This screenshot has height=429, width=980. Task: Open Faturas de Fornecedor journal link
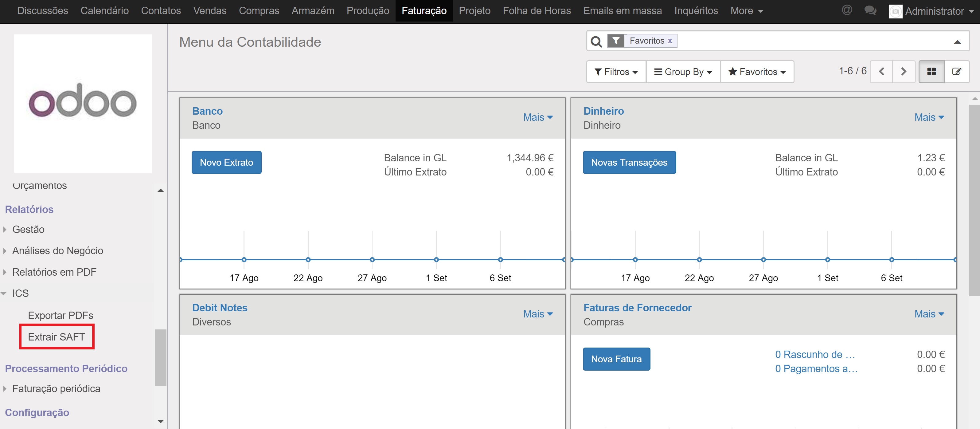point(638,308)
